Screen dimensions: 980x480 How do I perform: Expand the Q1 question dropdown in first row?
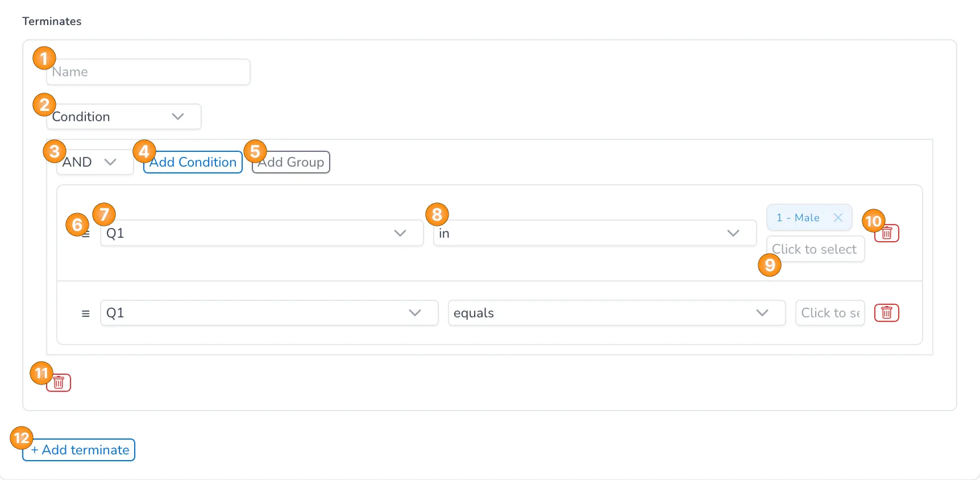(261, 233)
